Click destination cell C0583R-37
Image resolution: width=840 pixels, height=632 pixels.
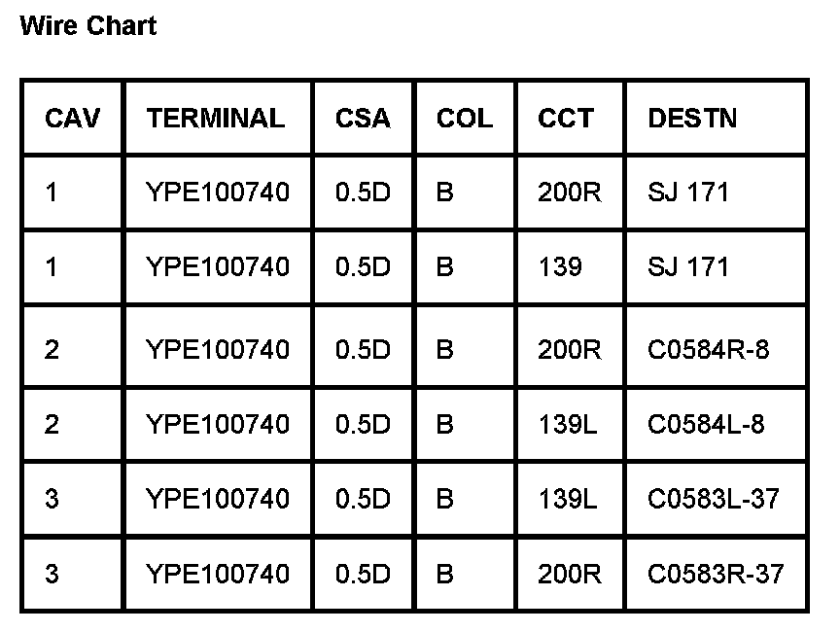coord(716,574)
